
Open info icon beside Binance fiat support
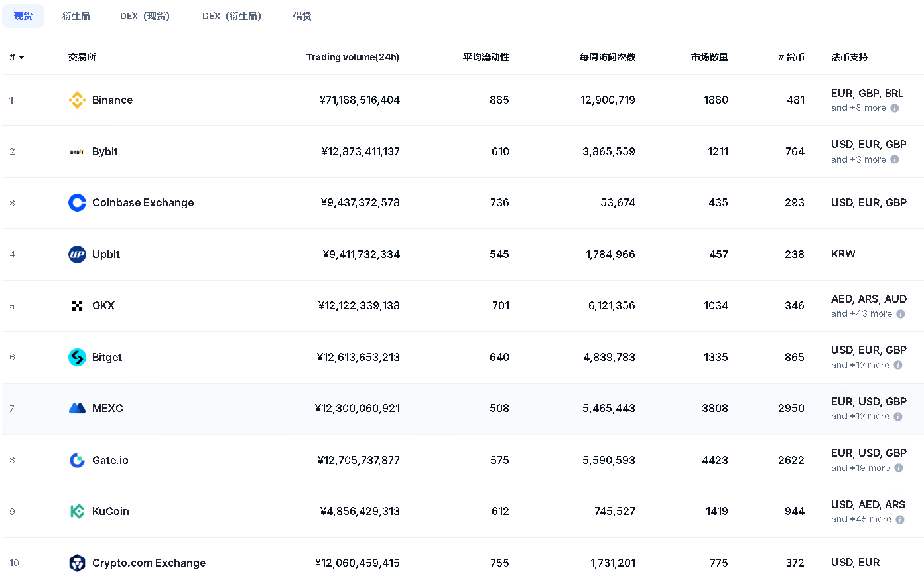tap(895, 108)
